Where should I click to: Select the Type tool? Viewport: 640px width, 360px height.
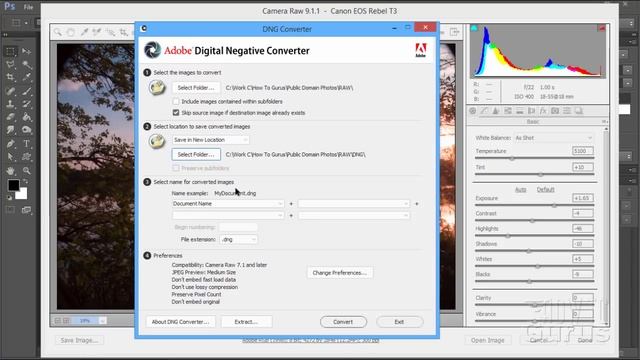click(x=27, y=144)
